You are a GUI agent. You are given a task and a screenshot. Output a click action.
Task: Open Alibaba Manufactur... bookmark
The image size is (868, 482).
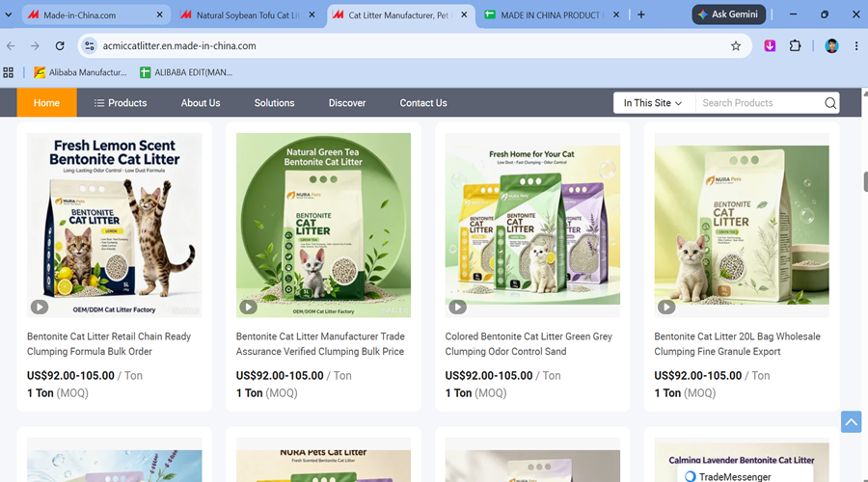click(80, 72)
